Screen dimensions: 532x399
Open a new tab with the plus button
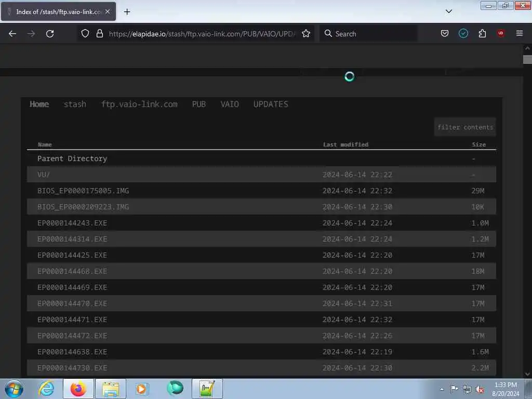click(x=127, y=12)
